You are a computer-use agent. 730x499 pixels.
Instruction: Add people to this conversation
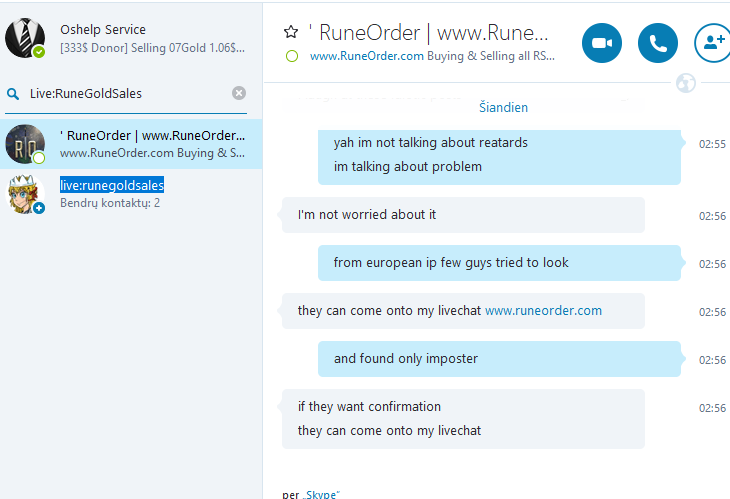(x=713, y=43)
